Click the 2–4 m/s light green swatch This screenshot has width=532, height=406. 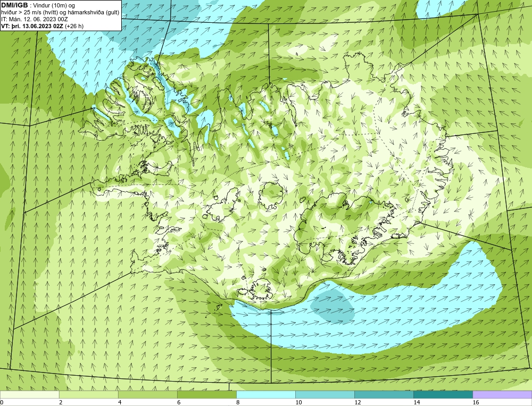coord(88,394)
